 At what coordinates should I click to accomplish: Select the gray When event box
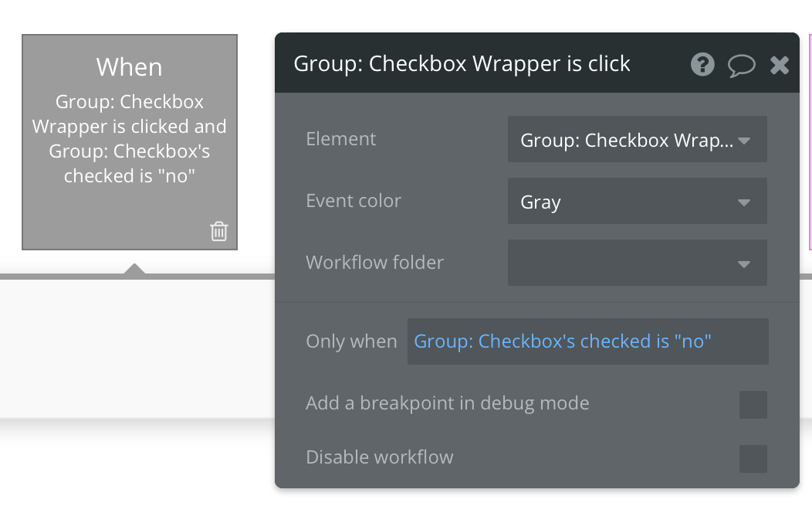[130, 142]
